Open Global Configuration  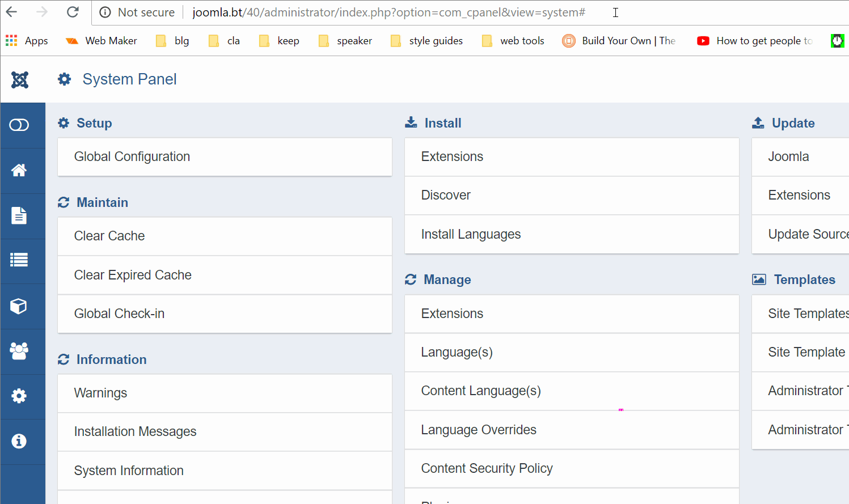point(225,157)
